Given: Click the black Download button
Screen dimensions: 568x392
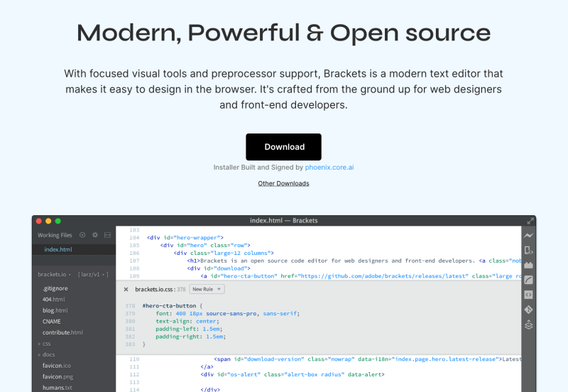Looking at the screenshot, I should click(x=283, y=147).
